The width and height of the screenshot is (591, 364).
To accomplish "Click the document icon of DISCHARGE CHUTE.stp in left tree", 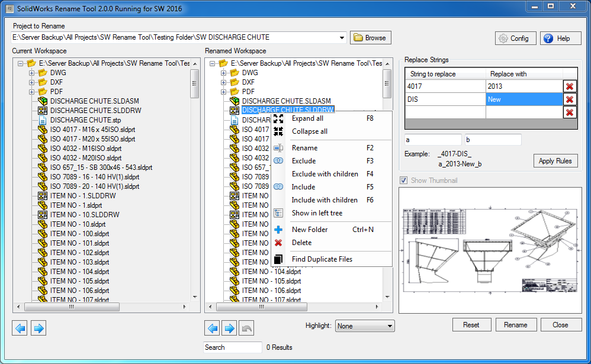I will tap(43, 120).
